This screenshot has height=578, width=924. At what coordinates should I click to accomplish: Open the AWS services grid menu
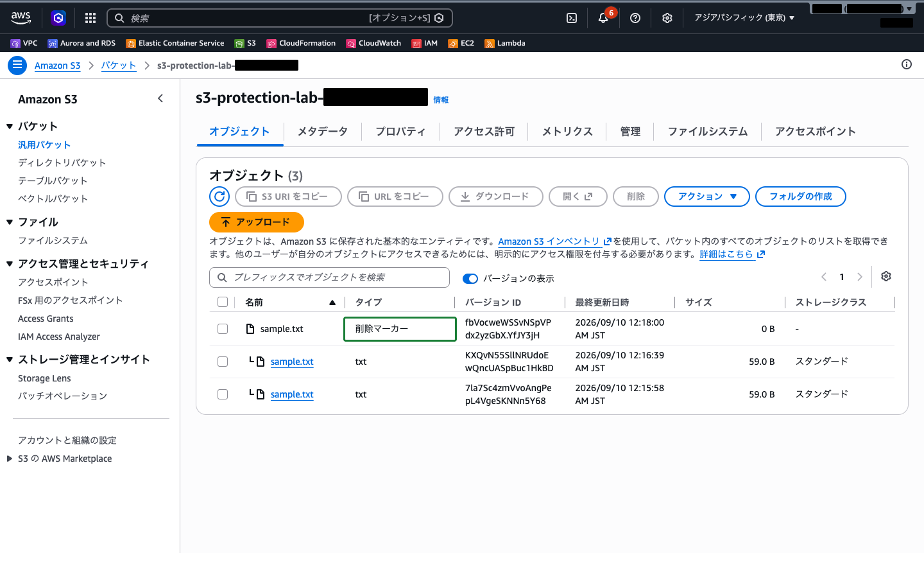tap(90, 18)
